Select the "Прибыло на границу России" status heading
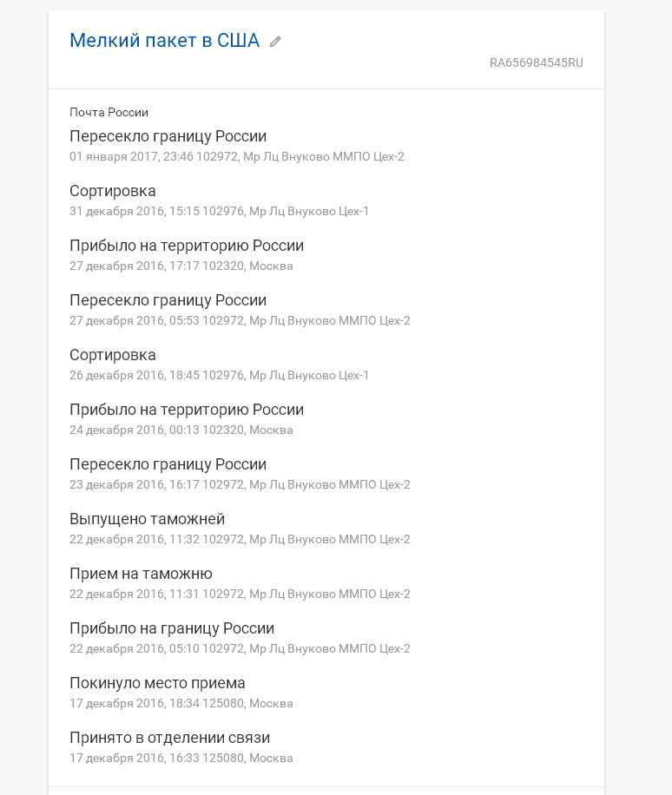672x795 pixels. (172, 628)
